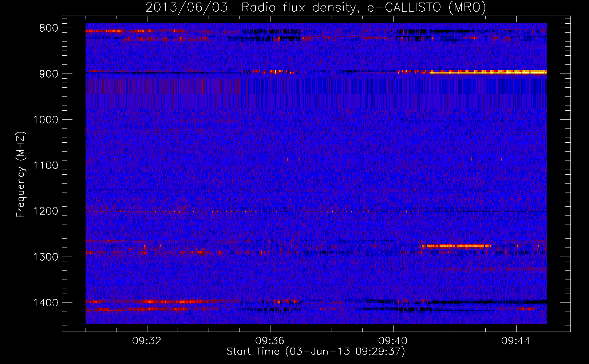
Task: Click the 09:40 time tick label
Action: click(393, 341)
